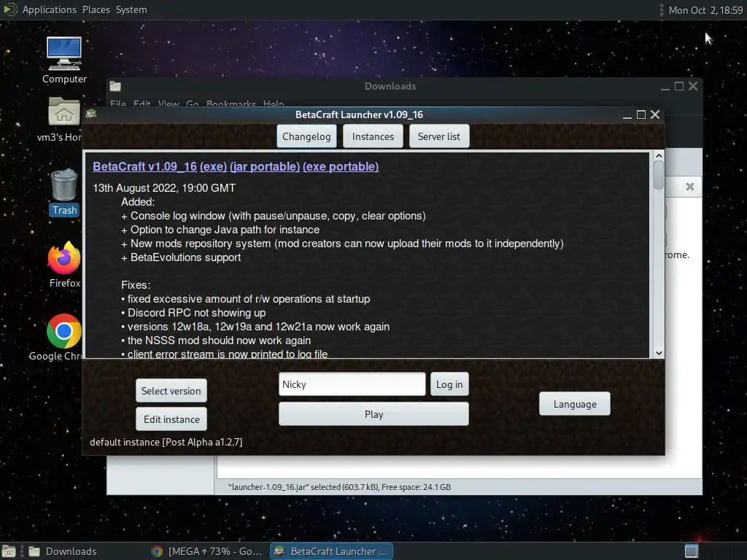Maximize the Downloads window
Screen dimensions: 747x560
(x=679, y=86)
